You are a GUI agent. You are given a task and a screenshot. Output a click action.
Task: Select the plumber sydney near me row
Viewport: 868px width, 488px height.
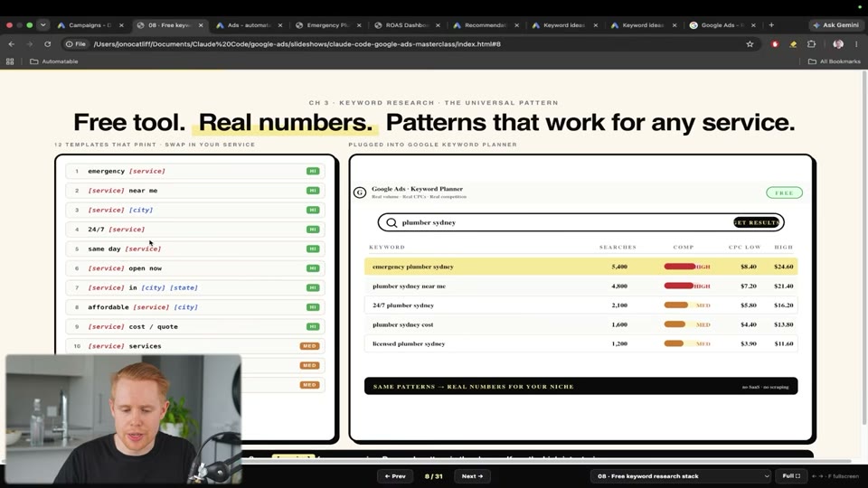coord(580,286)
